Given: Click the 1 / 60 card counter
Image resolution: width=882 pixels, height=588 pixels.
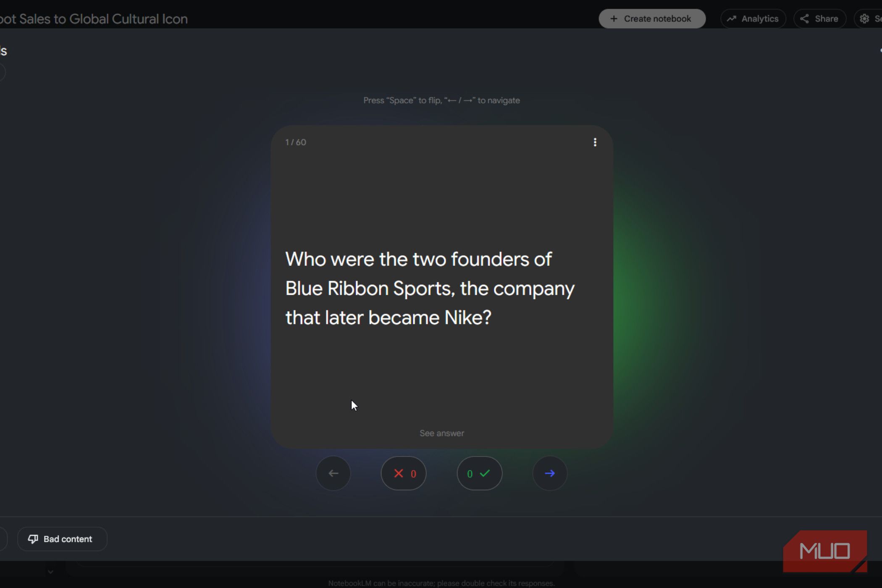Looking at the screenshot, I should point(296,142).
